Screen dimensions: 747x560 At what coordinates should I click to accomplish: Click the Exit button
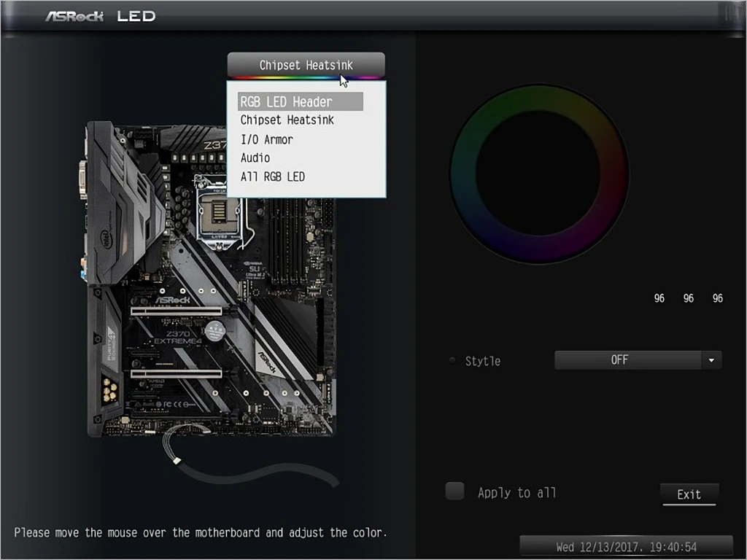[x=689, y=494]
